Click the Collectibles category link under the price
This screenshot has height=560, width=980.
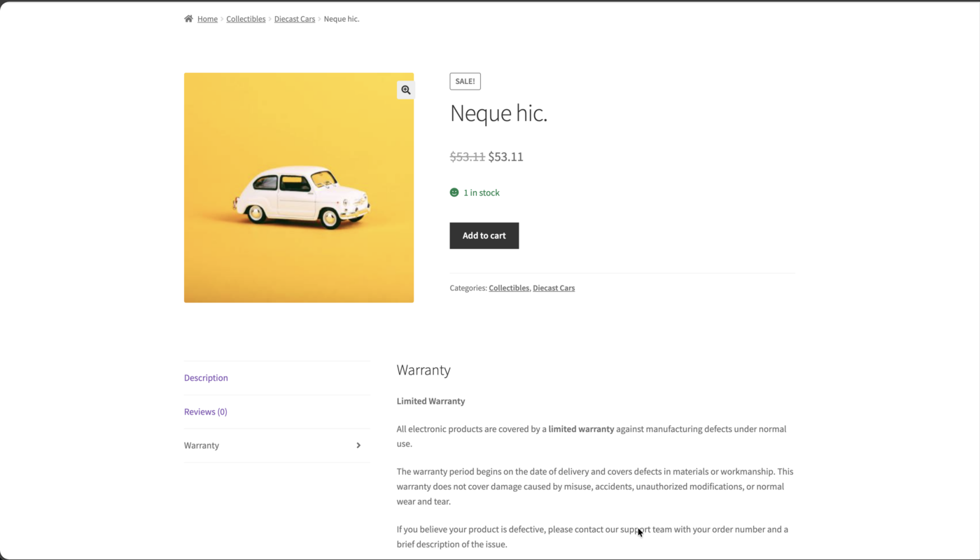click(509, 288)
